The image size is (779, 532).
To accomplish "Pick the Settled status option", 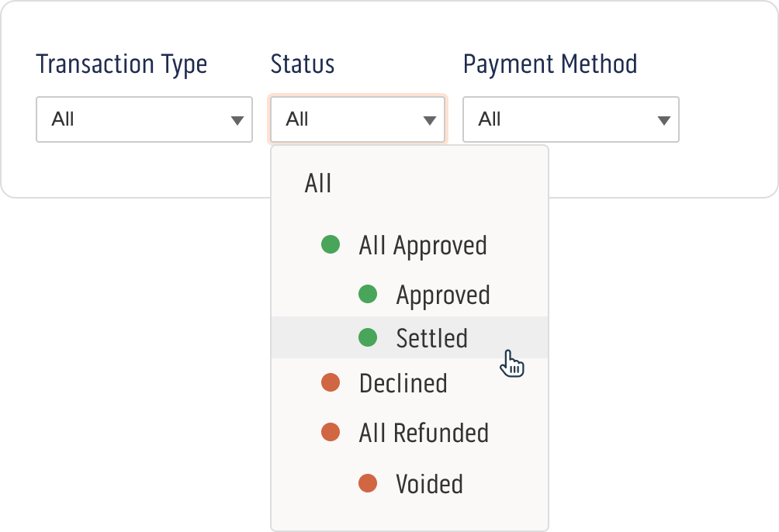I will click(431, 338).
